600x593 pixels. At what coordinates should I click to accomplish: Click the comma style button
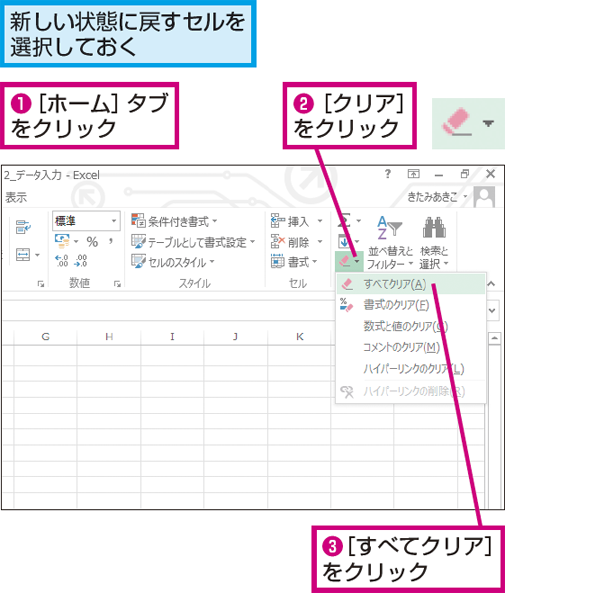(108, 241)
